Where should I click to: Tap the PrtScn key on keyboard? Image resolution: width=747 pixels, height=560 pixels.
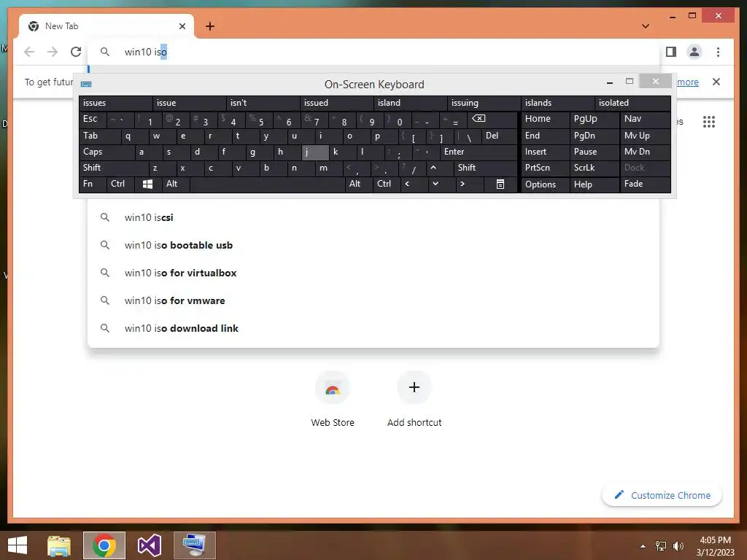point(545,168)
